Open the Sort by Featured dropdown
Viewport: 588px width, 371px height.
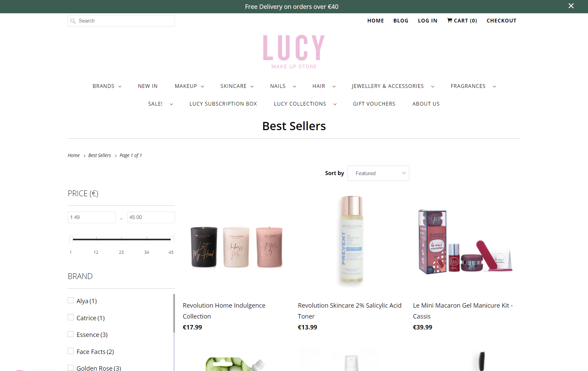tap(378, 173)
